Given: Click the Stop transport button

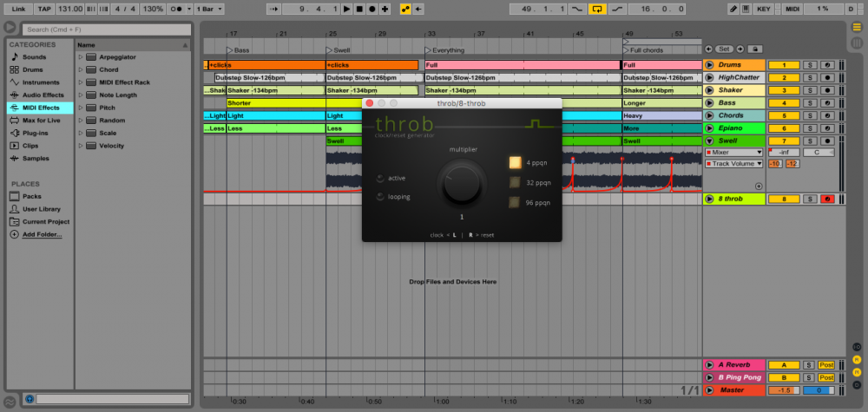Looking at the screenshot, I should coord(359,9).
